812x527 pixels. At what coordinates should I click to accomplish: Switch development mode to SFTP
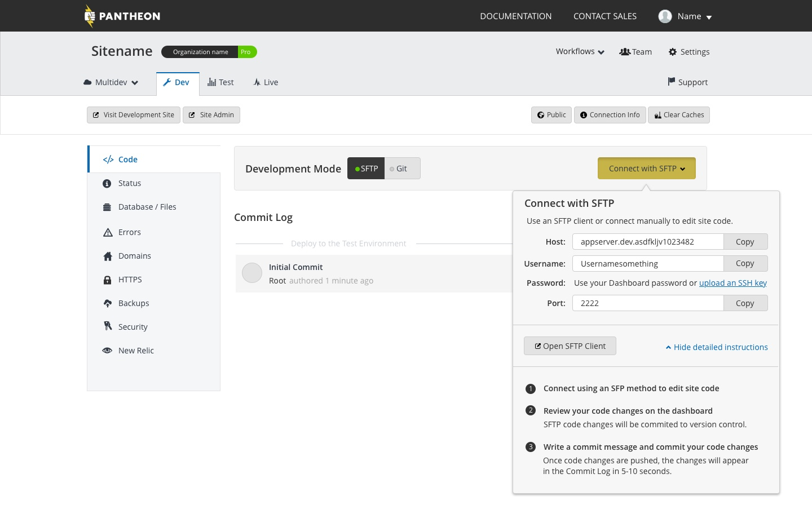point(366,169)
